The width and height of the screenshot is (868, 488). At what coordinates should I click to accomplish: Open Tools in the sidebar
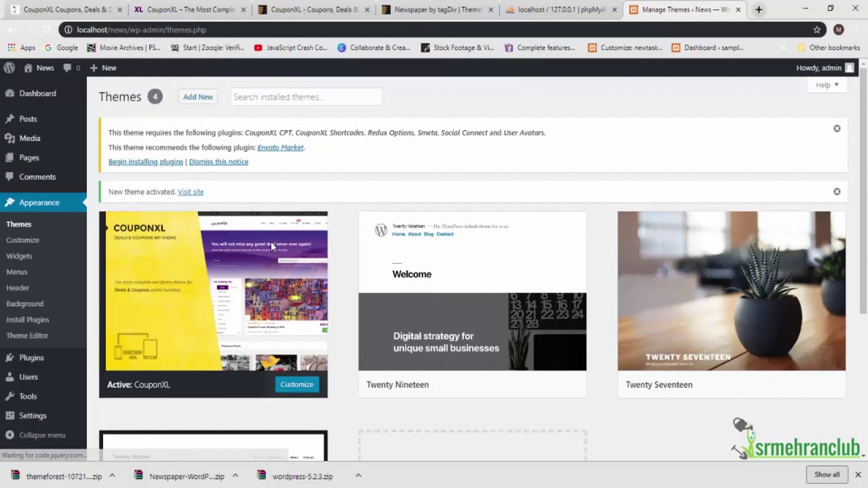(x=43, y=396)
